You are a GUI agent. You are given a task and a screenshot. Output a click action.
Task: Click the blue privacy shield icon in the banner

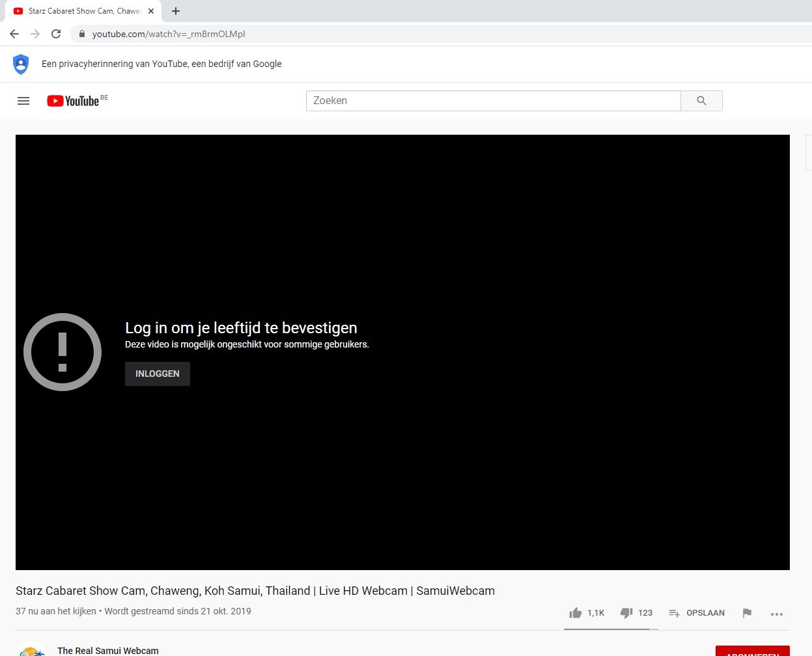tap(21, 64)
